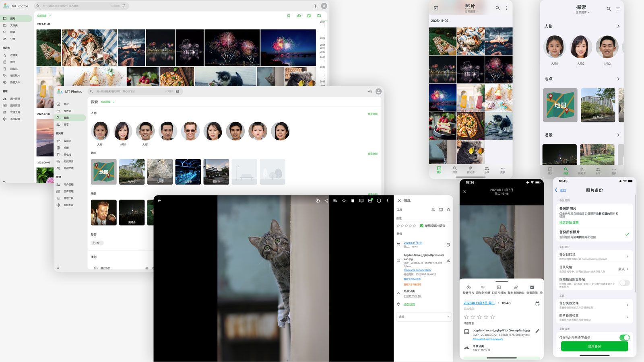
Task: Open calendar icon on mobile 照片 screen header
Action: (x=436, y=8)
